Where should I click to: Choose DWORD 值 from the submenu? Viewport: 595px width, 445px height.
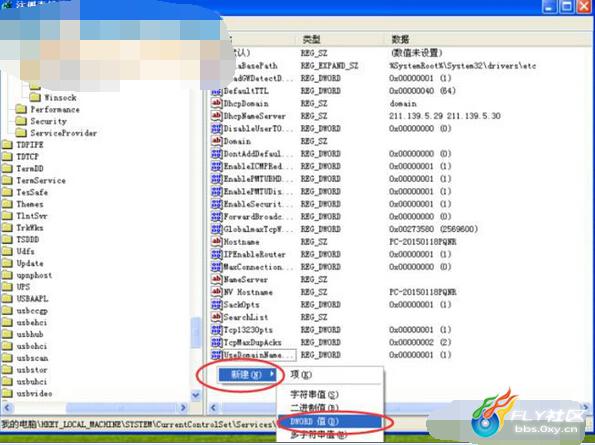click(x=329, y=421)
